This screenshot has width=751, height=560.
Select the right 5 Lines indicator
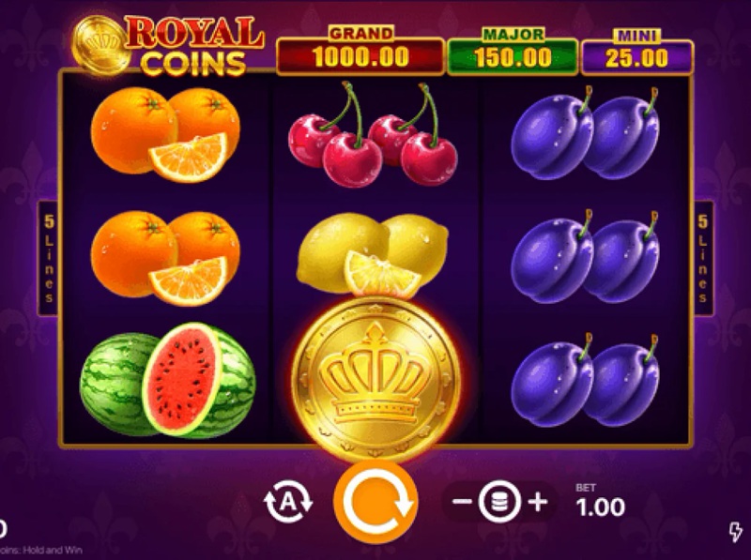coord(703,259)
